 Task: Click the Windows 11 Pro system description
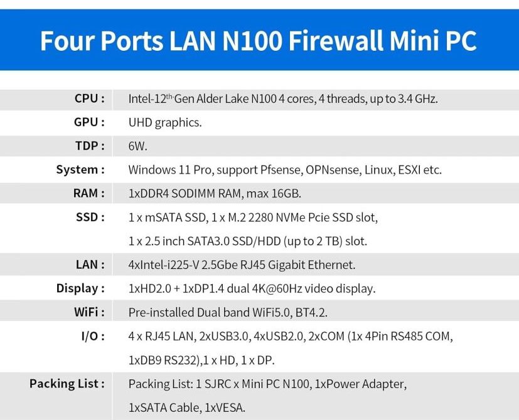coord(285,170)
